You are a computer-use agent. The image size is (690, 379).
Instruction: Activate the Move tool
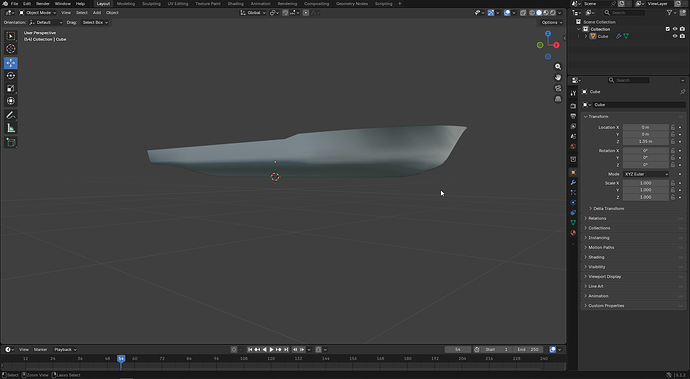click(x=11, y=63)
